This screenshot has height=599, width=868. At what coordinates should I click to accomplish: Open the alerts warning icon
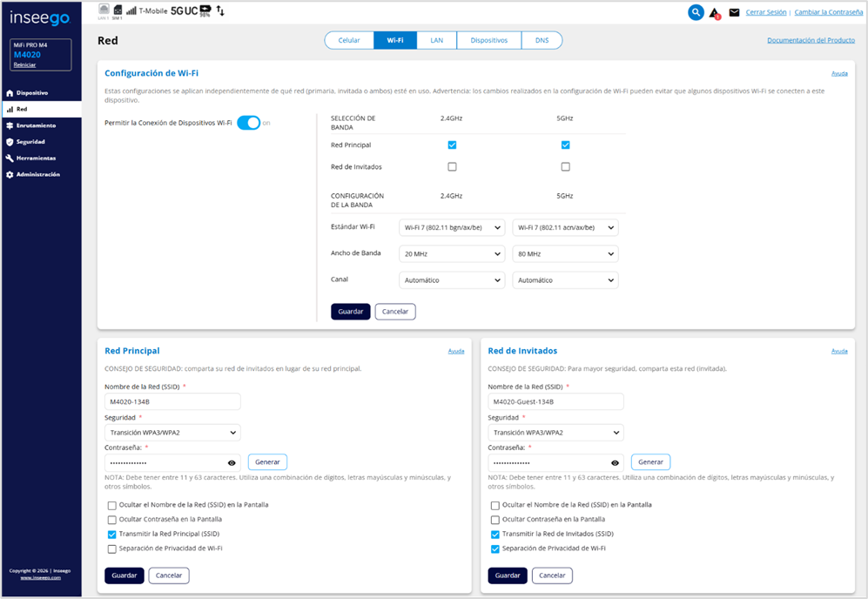pos(715,13)
